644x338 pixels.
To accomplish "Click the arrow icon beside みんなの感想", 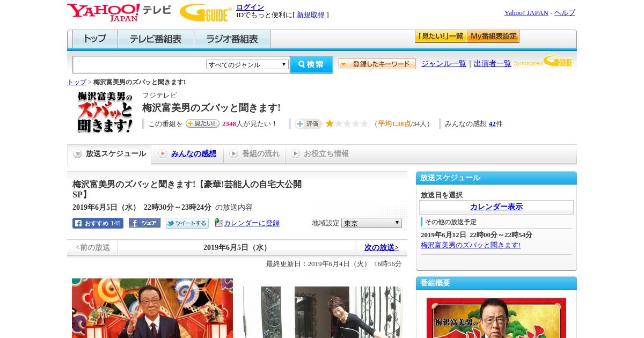I will point(163,154).
